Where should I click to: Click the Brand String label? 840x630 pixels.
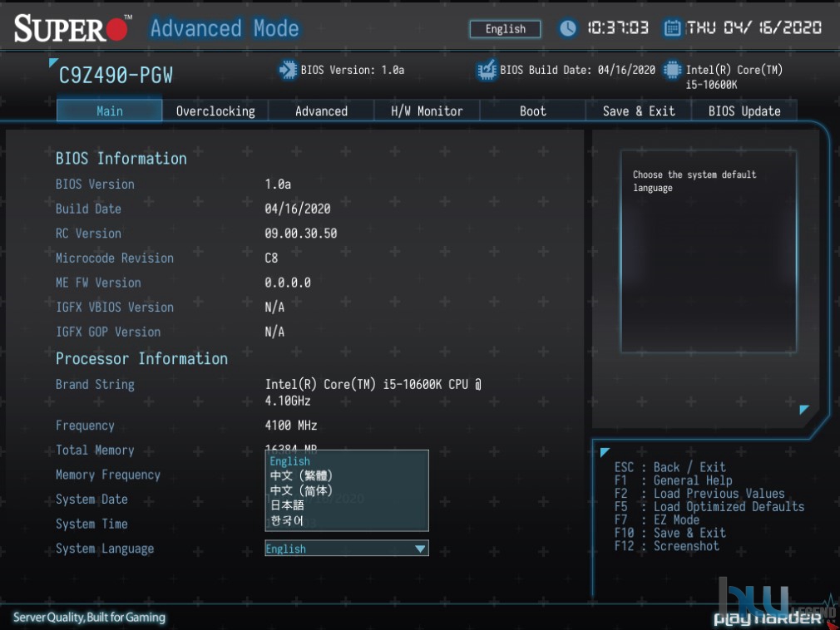click(95, 384)
